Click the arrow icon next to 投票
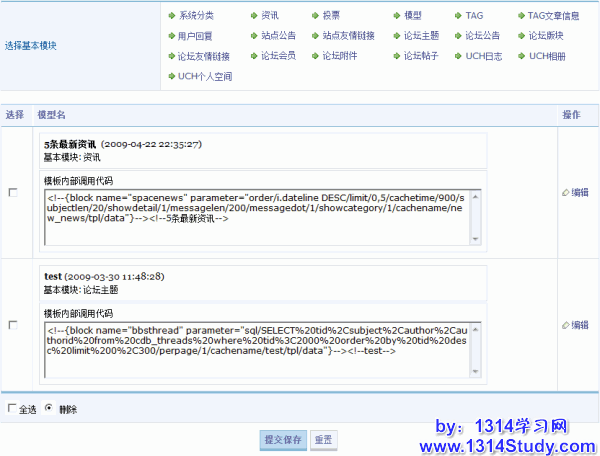The height and width of the screenshot is (456, 600). [314, 16]
